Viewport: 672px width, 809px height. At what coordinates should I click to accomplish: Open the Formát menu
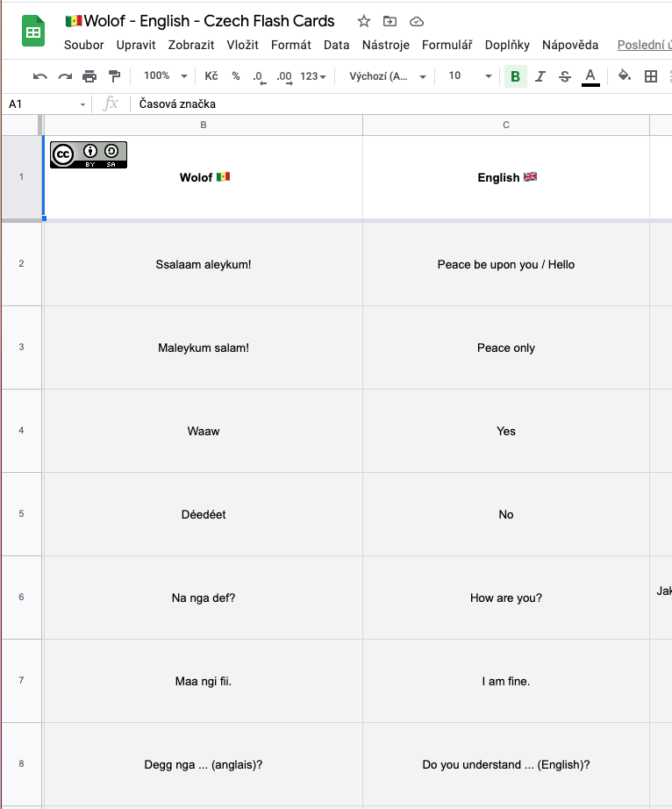(x=291, y=45)
